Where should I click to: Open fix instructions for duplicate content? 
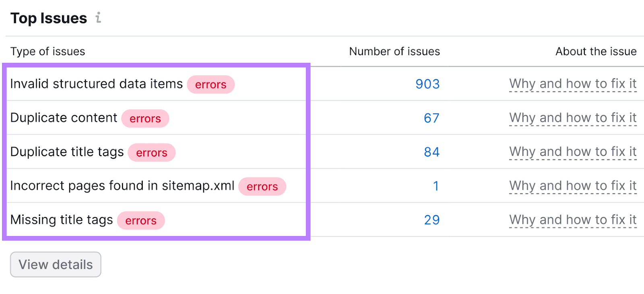coord(573,118)
